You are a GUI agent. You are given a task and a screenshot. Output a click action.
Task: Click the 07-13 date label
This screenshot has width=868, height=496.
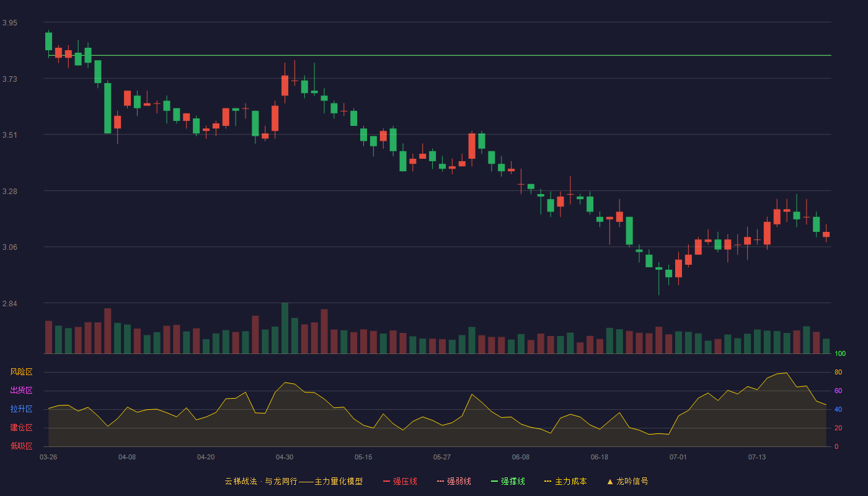click(757, 457)
